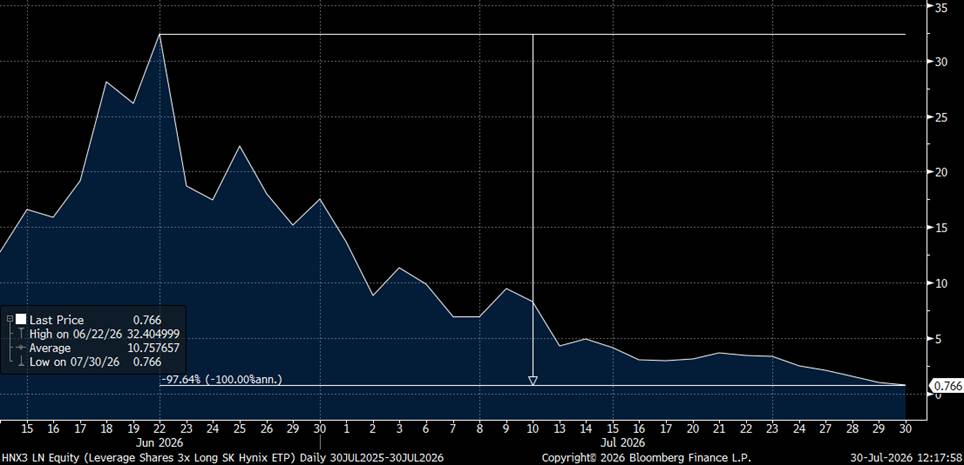
Task: Collapse the legend tree box icon
Action: (x=9, y=319)
